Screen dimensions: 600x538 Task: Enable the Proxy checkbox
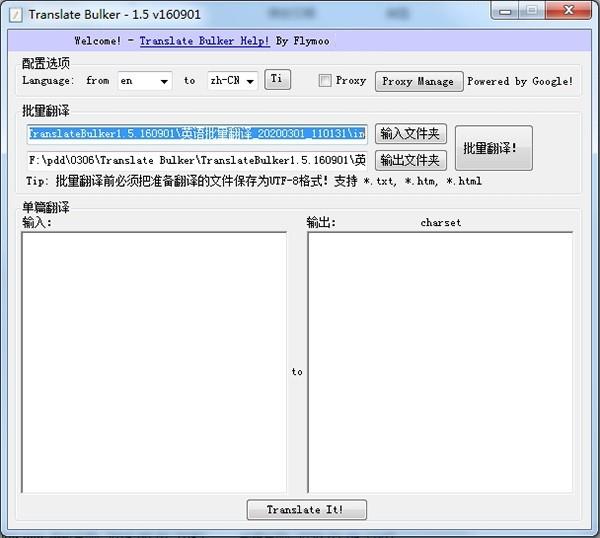325,81
